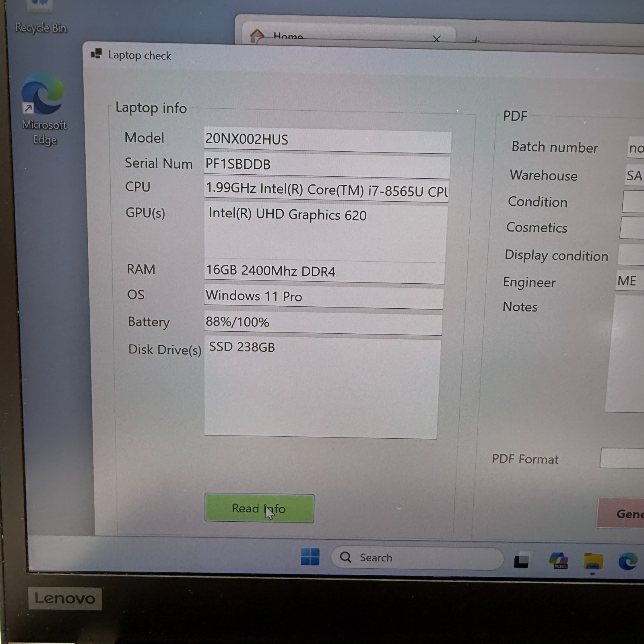Open the Display condition field
Image resolution: width=644 pixels, height=644 pixels.
631,255
